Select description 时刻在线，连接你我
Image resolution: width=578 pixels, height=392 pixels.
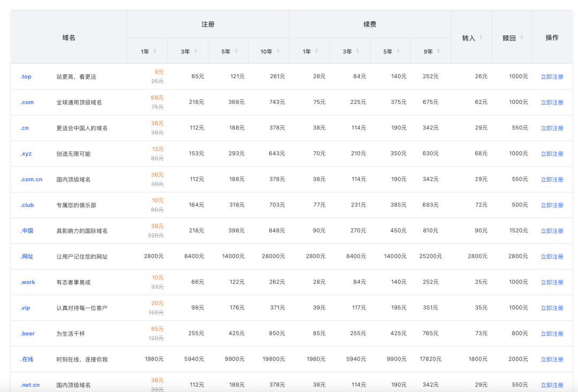pyautogui.click(x=82, y=359)
